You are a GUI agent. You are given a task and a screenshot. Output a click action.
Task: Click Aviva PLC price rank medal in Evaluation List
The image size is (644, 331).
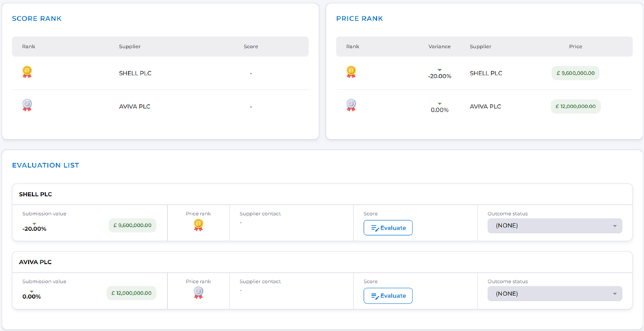pyautogui.click(x=198, y=293)
